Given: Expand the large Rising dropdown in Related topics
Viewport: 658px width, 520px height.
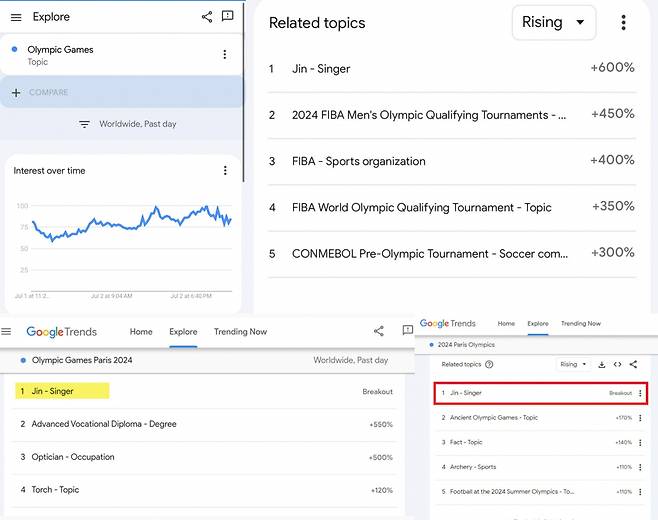Looking at the screenshot, I should pos(554,23).
